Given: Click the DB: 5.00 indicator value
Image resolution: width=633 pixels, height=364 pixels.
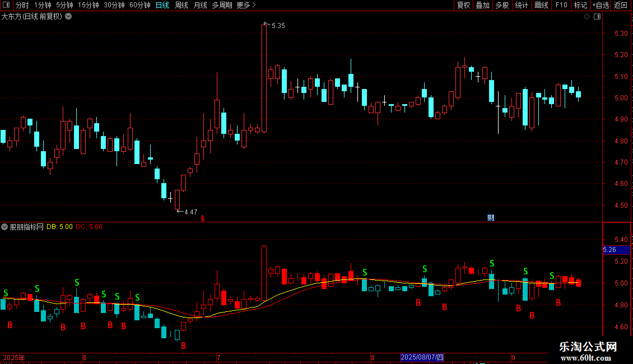Looking at the screenshot, I should (x=59, y=227).
